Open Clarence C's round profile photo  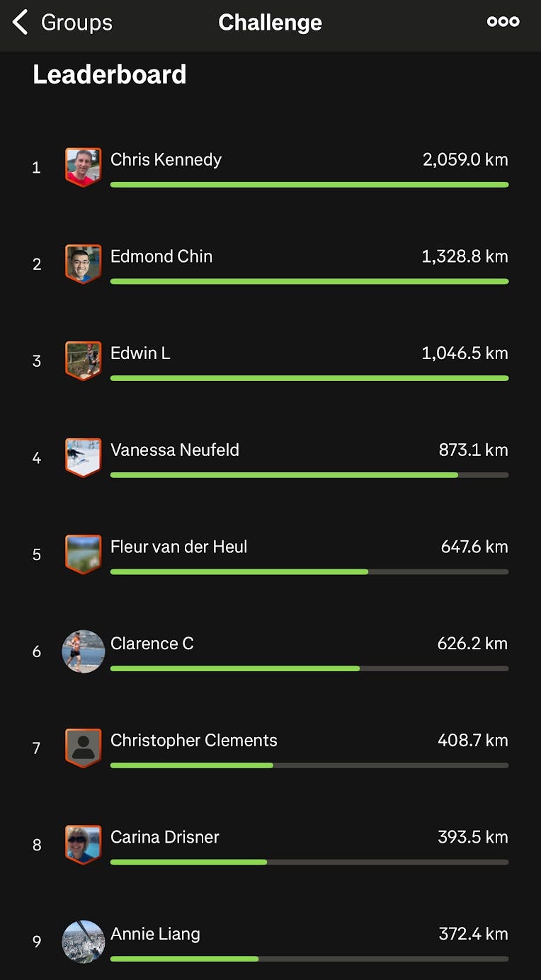point(83,651)
